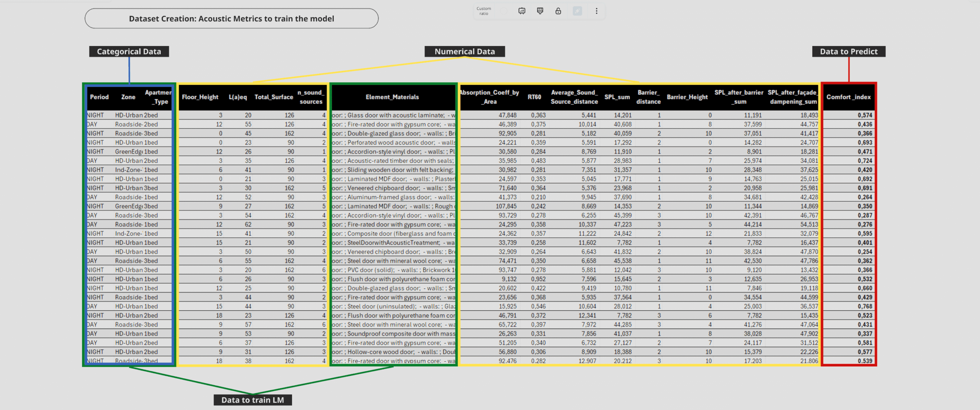Select the Steel door (uninsulated) cell
This screenshot has width=980, height=410.
coord(394,306)
